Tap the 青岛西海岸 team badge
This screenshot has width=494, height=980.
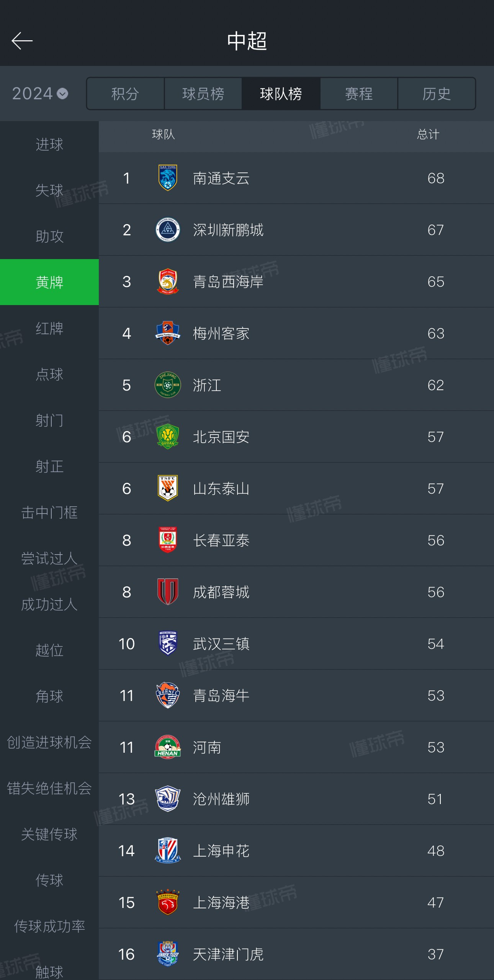tap(167, 281)
